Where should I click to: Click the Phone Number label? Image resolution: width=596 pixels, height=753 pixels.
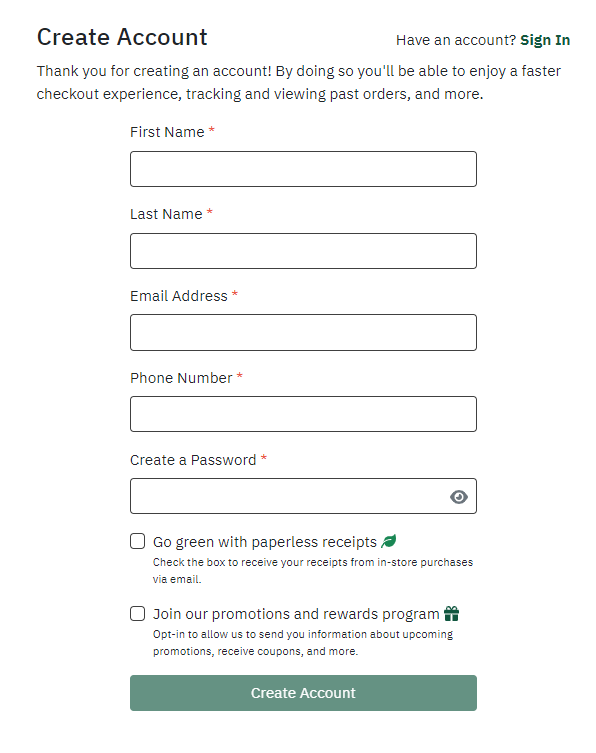pyautogui.click(x=181, y=378)
